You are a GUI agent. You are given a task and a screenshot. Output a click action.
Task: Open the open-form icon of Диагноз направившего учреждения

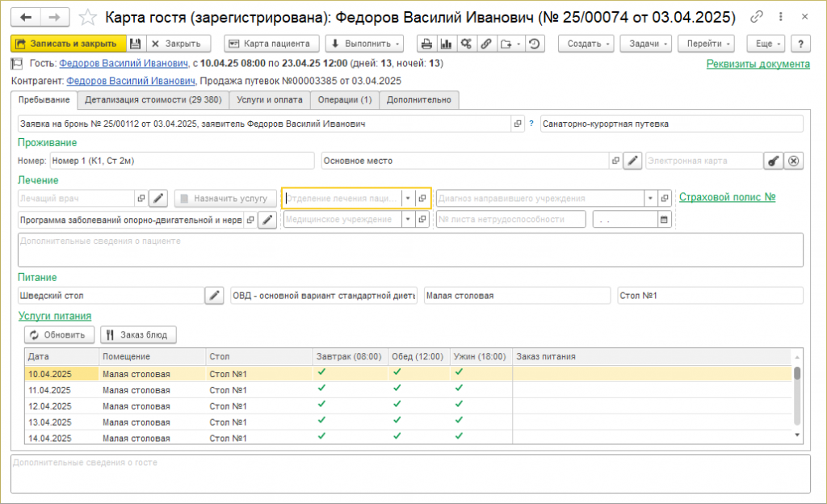click(665, 199)
